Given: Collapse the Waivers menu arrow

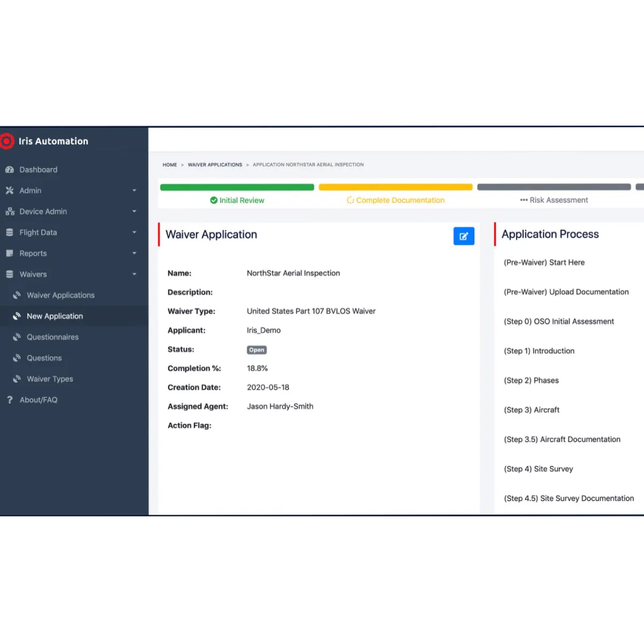Looking at the screenshot, I should pyautogui.click(x=134, y=274).
